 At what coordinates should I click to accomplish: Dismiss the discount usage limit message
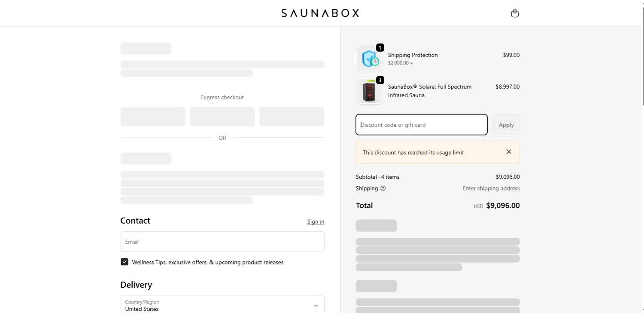click(x=509, y=152)
